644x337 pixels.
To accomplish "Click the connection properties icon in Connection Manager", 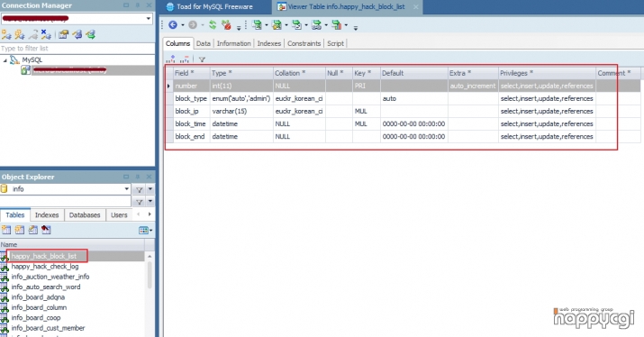I will click(63, 35).
